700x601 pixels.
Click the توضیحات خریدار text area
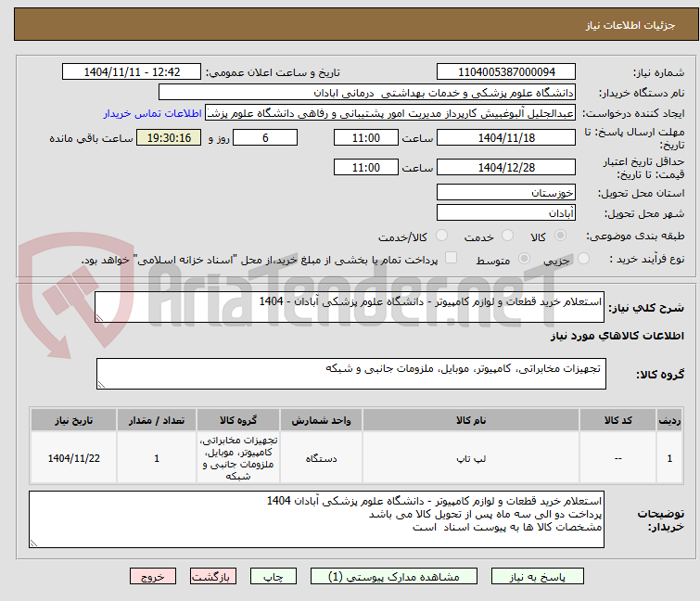[x=316, y=519]
